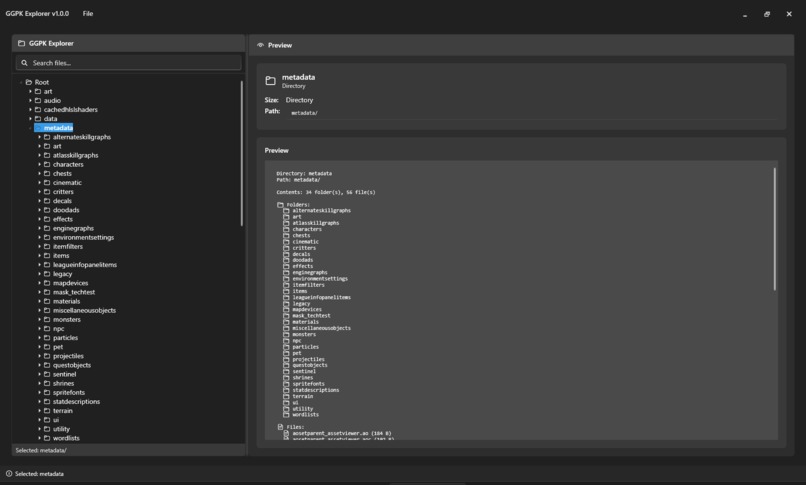Click the cinematic folder icon in tree

coord(47,182)
